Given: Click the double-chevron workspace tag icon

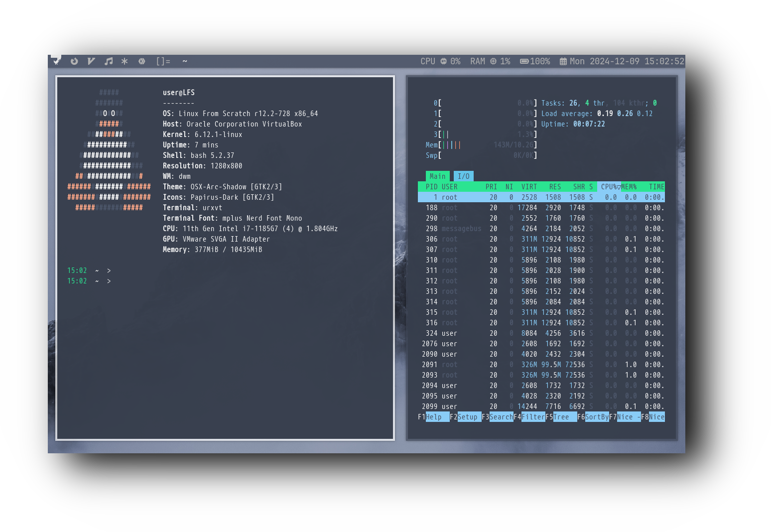Looking at the screenshot, I should click(142, 61).
